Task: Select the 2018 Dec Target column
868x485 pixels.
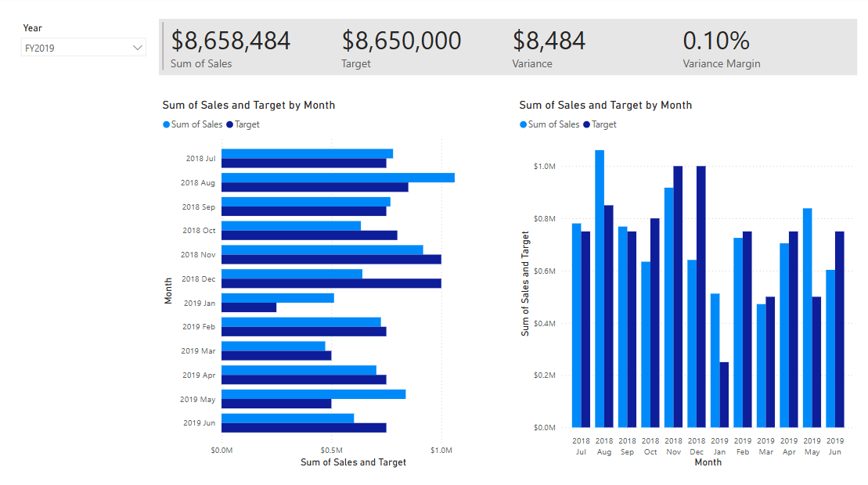Action: tap(701, 297)
